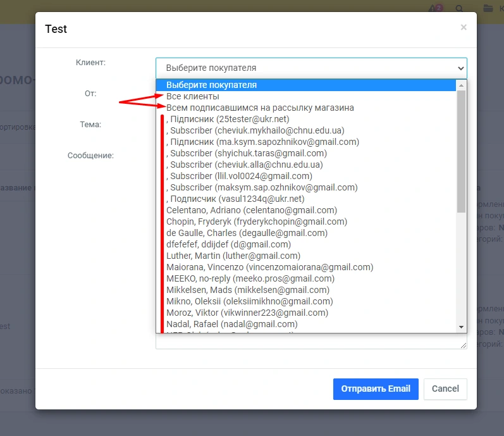Click the Cancel button
This screenshot has width=504, height=436.
(445, 389)
